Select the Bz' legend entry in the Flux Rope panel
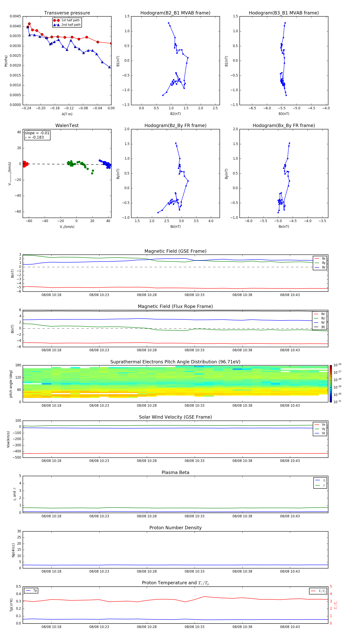Screen dimensions: 351x644 click(x=320, y=323)
